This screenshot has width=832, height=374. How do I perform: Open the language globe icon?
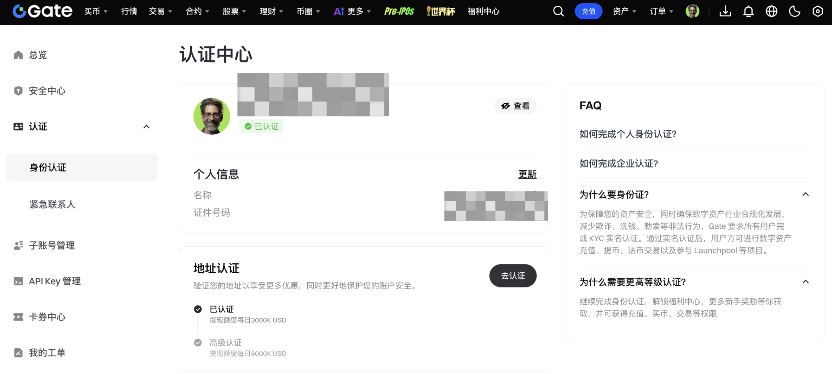(772, 11)
